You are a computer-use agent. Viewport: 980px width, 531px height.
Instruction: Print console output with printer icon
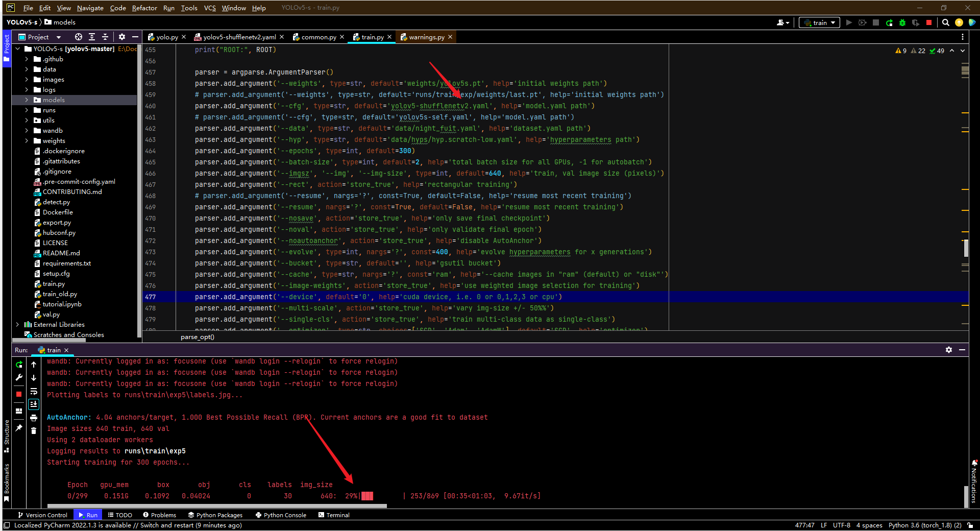point(34,418)
